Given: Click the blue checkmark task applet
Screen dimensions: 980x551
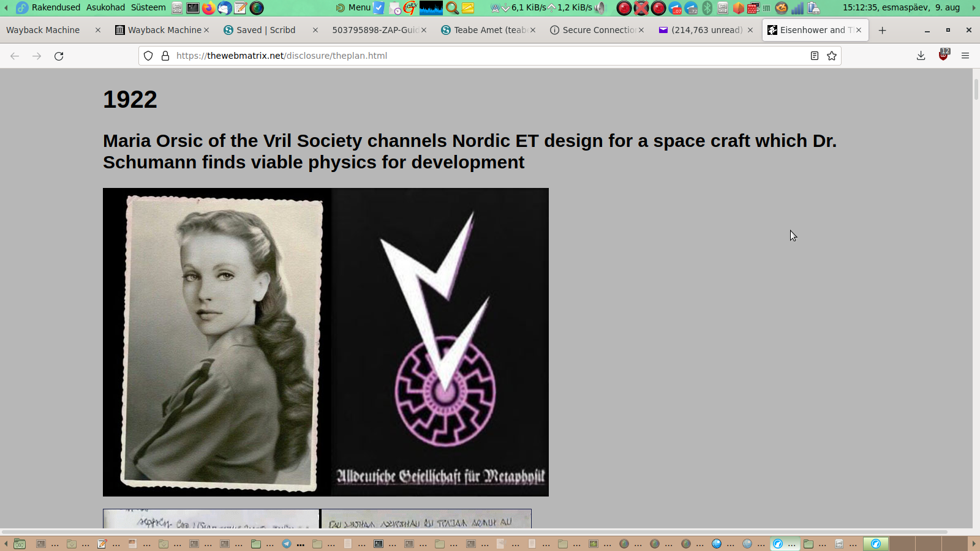Looking at the screenshot, I should [379, 8].
